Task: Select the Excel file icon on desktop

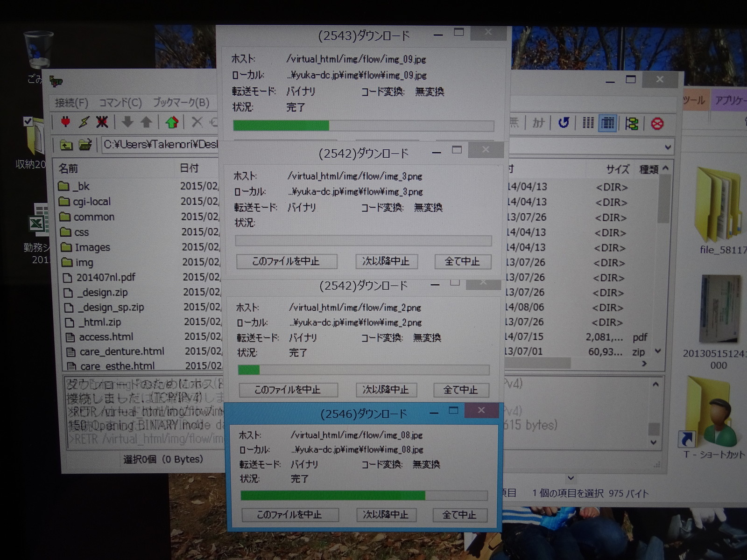Action: point(39,220)
